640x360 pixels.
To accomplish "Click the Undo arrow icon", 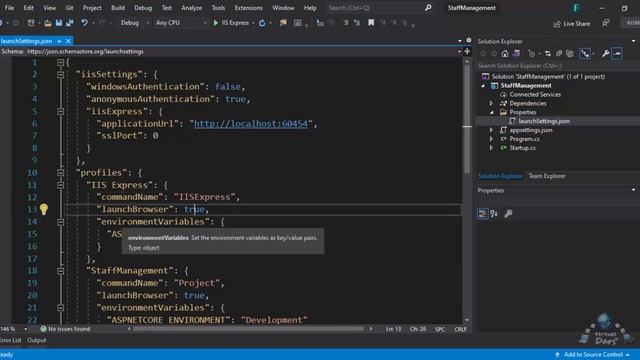I will pos(84,23).
